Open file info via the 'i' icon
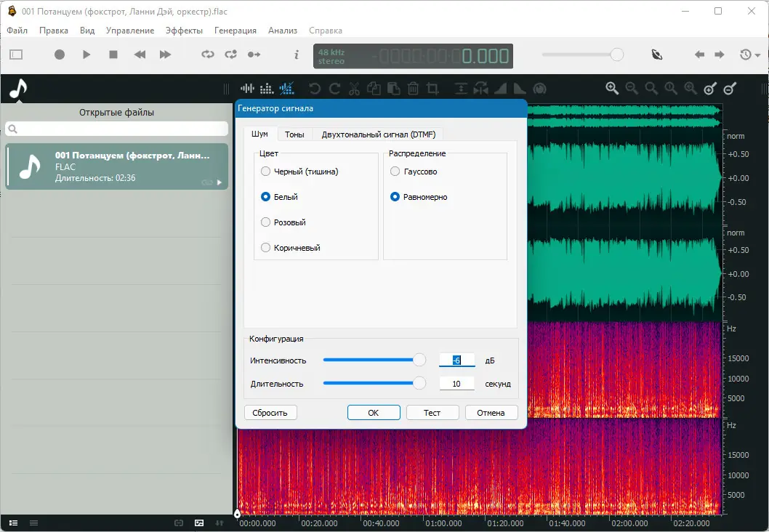Screen dimensions: 769x532 (x=296, y=55)
